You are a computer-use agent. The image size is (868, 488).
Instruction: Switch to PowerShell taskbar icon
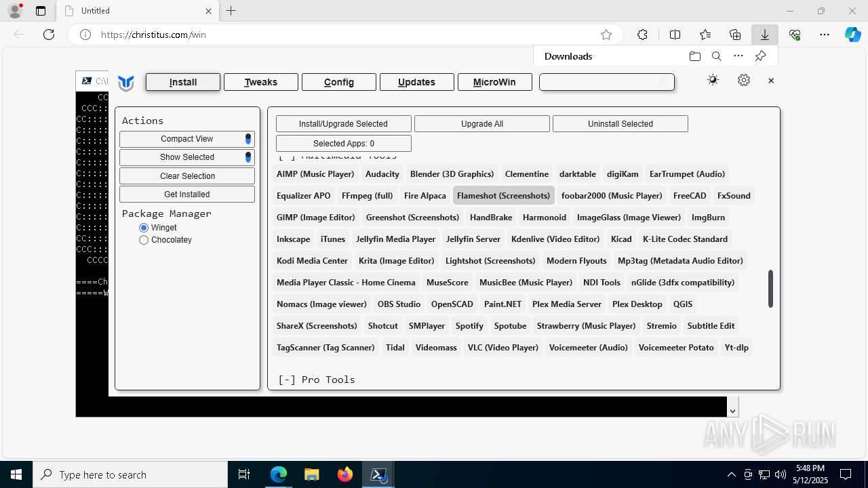[378, 474]
